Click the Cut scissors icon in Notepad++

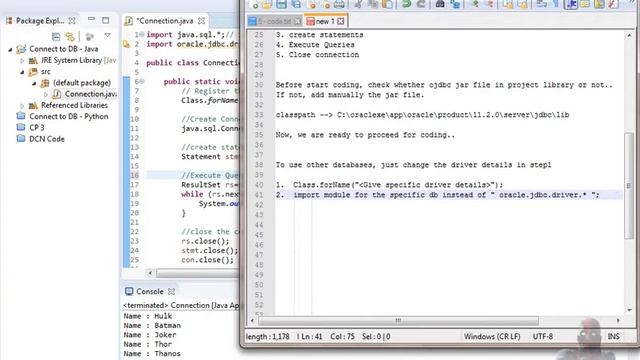tap(358, 4)
